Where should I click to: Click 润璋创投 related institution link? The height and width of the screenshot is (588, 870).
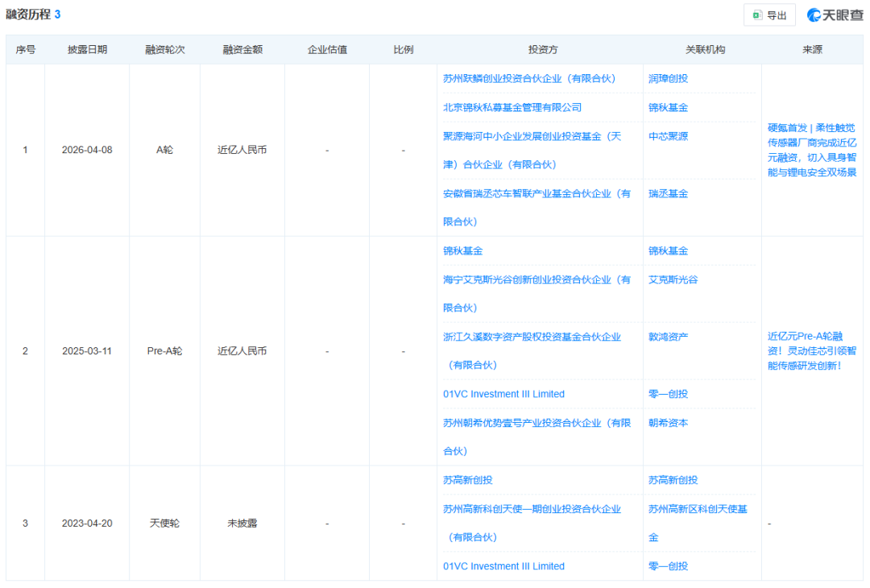(x=668, y=79)
